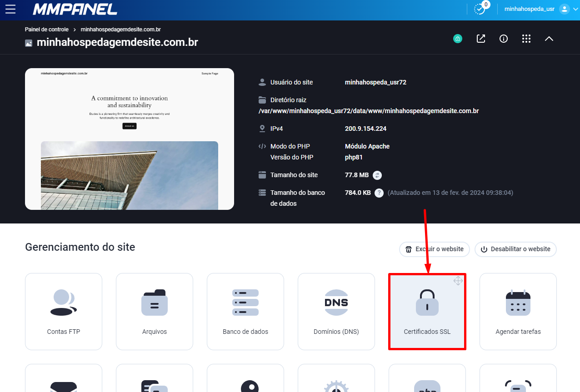Open the hamburger menu
This screenshot has height=392, width=580.
[10, 9]
